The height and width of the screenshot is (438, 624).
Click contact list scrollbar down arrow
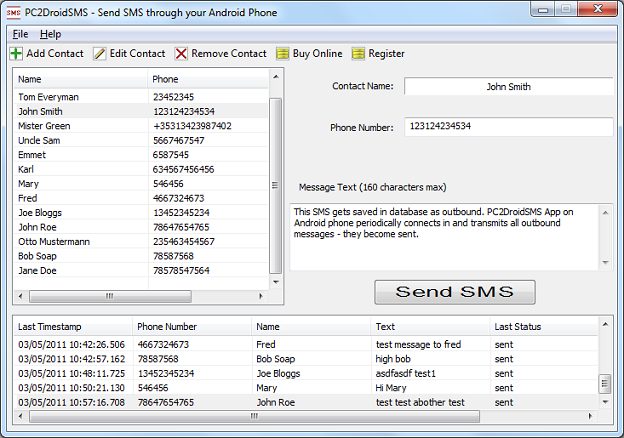point(276,282)
